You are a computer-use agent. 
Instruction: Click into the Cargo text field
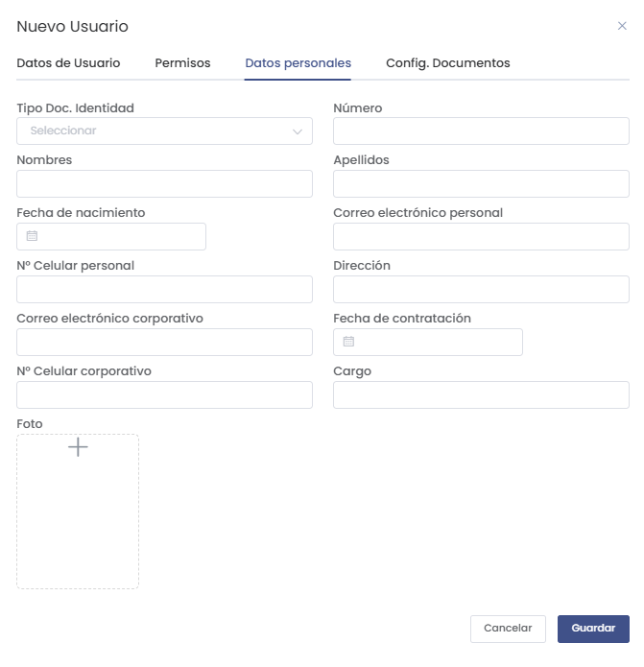(x=481, y=395)
